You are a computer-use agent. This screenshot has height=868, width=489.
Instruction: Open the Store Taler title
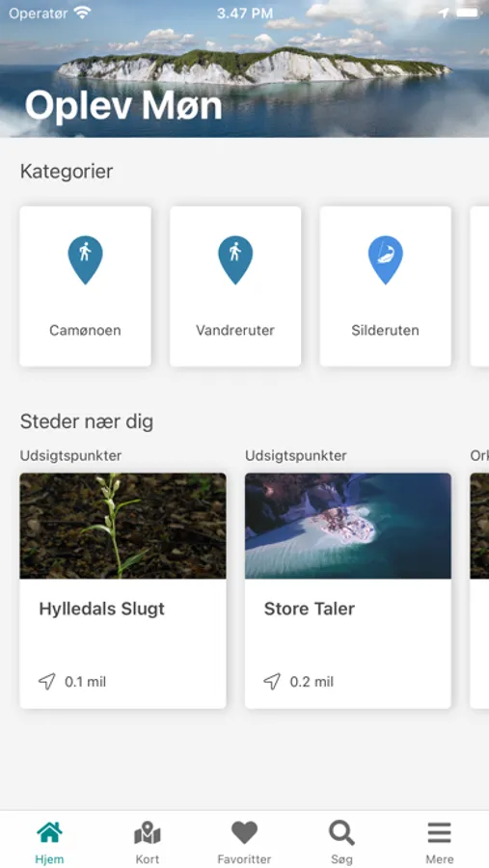pyautogui.click(x=310, y=609)
